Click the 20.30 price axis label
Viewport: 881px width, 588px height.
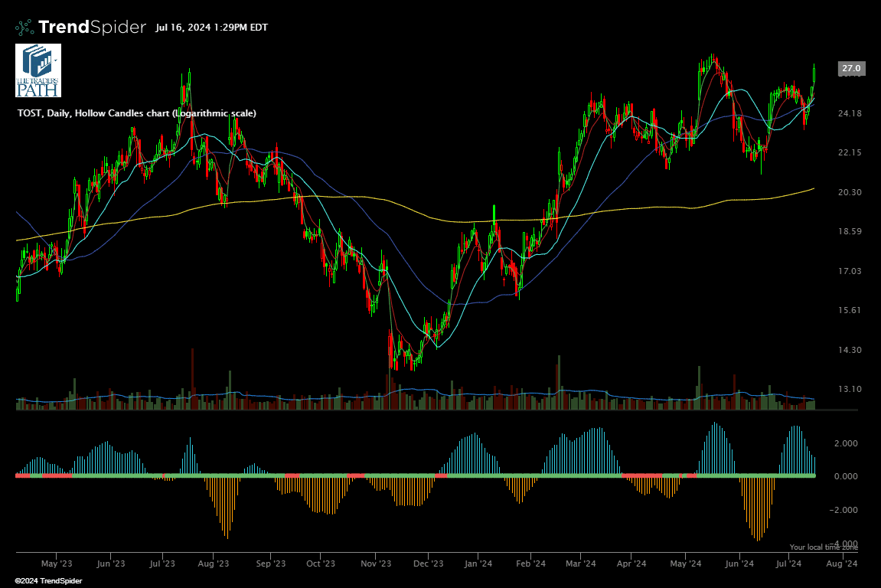click(851, 192)
